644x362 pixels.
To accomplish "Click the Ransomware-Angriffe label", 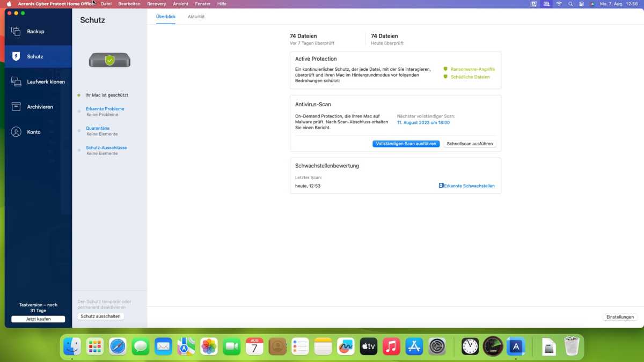I will (473, 69).
